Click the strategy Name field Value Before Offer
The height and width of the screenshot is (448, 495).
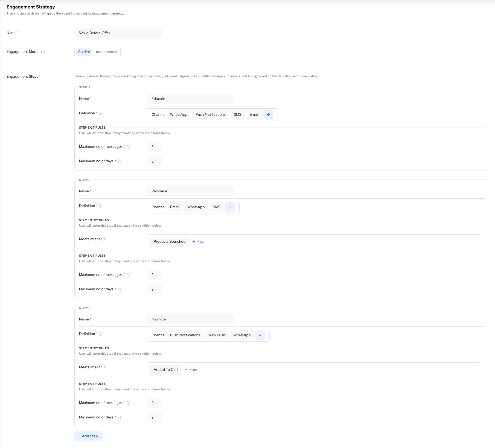(x=118, y=33)
